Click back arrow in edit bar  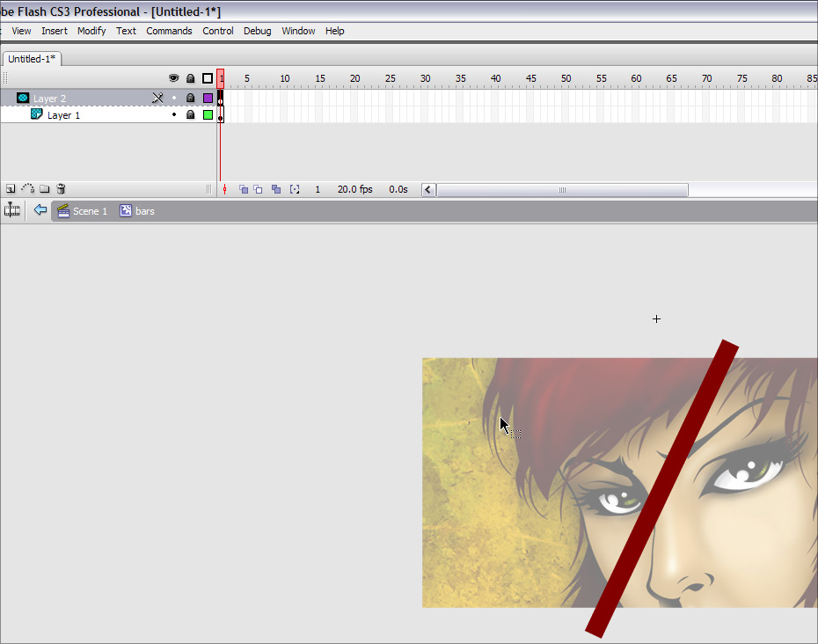40,210
